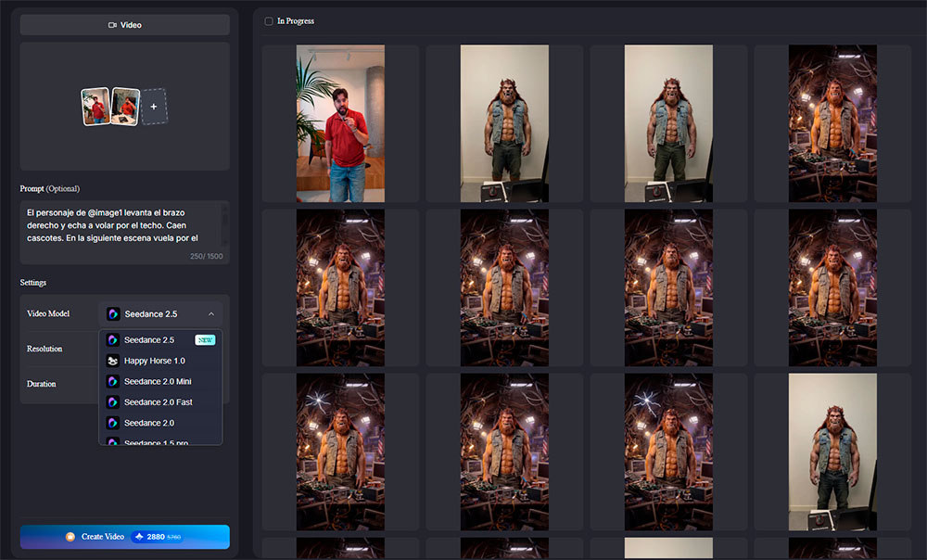The height and width of the screenshot is (560, 927).
Task: Click the model logo in the Video Model field
Action: coord(113,314)
